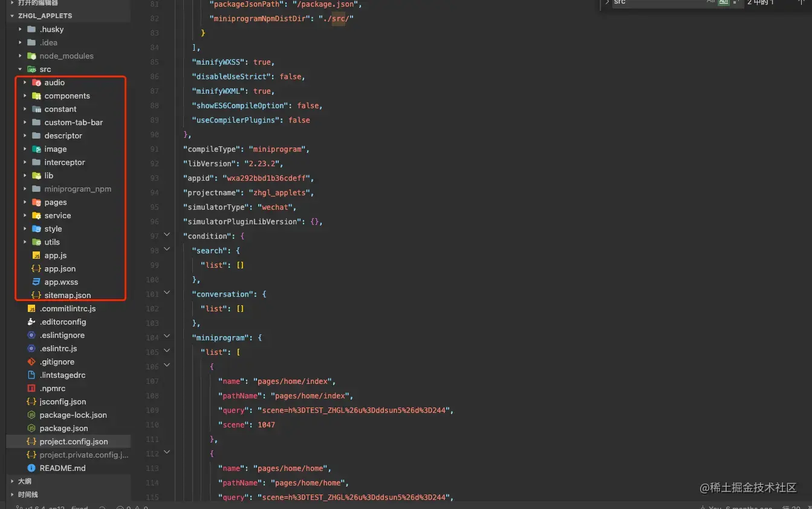This screenshot has width=812, height=509.
Task: Select the components folder name
Action: (x=67, y=96)
